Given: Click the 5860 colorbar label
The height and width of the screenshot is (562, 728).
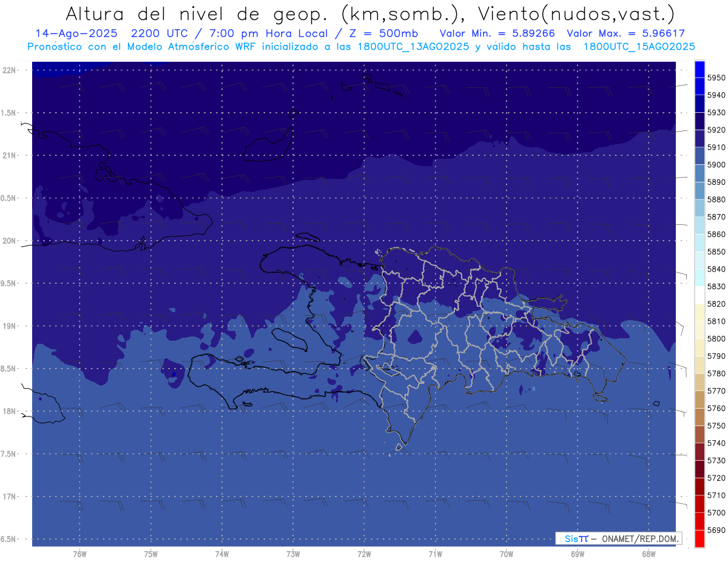Looking at the screenshot, I should [716, 234].
